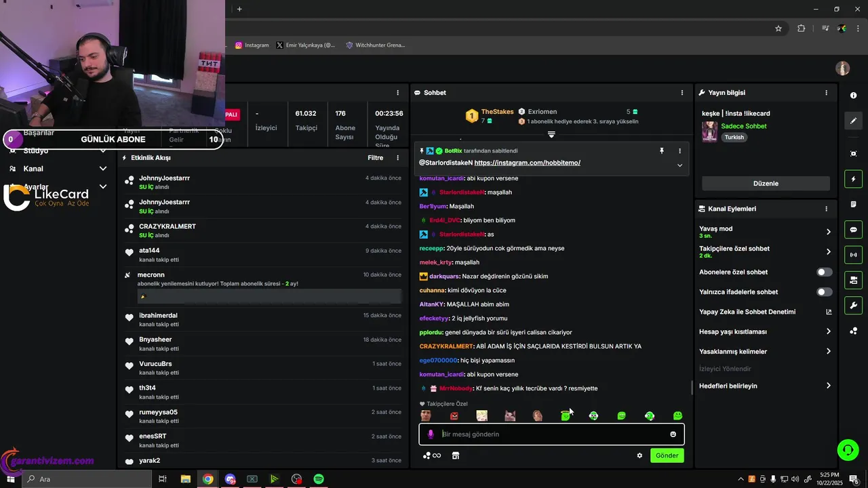
Task: Unpin the pinned BotRix message
Action: [x=662, y=150]
